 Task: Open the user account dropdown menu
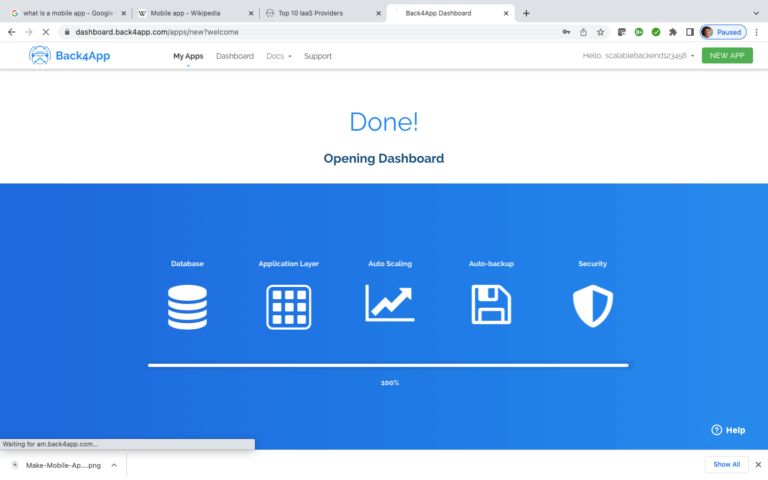click(638, 56)
